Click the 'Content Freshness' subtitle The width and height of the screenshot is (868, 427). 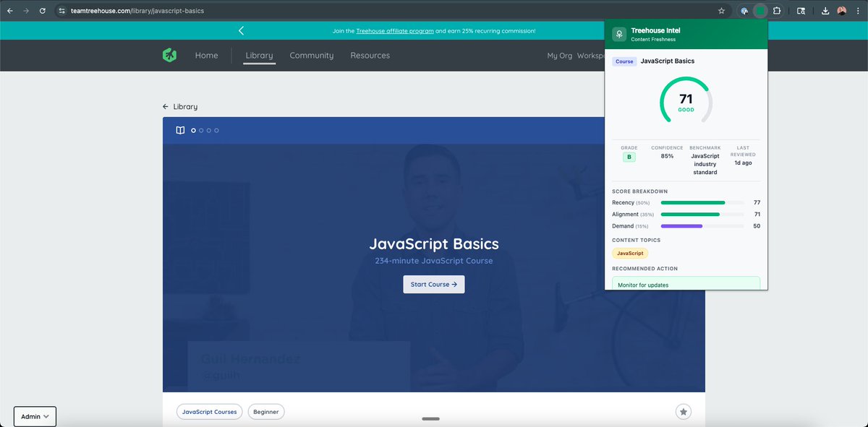pos(653,40)
